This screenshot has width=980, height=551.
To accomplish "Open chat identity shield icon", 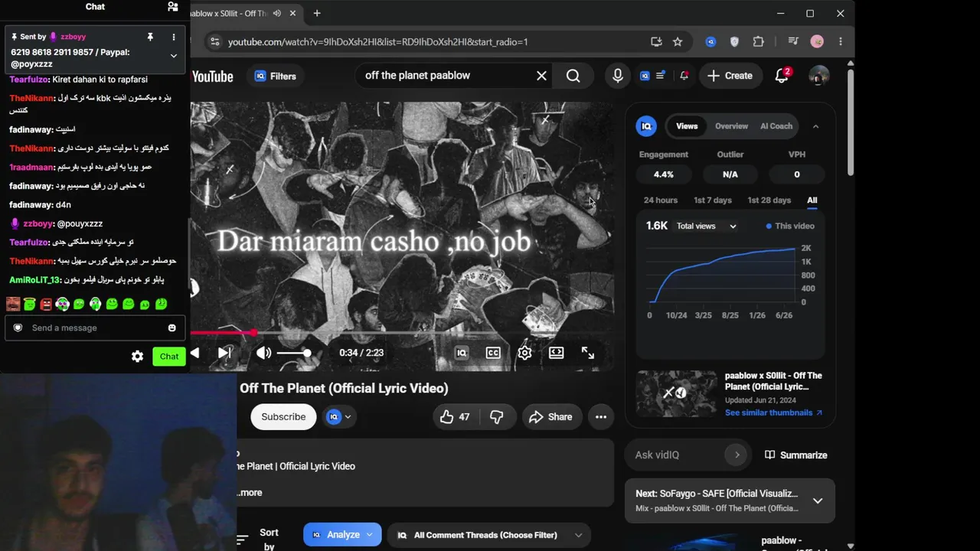I will (x=18, y=328).
